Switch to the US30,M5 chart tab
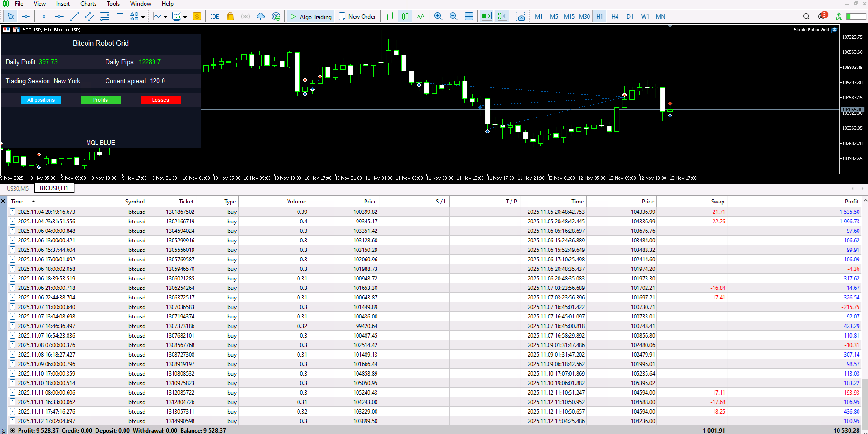The width and height of the screenshot is (868, 434). (x=18, y=188)
